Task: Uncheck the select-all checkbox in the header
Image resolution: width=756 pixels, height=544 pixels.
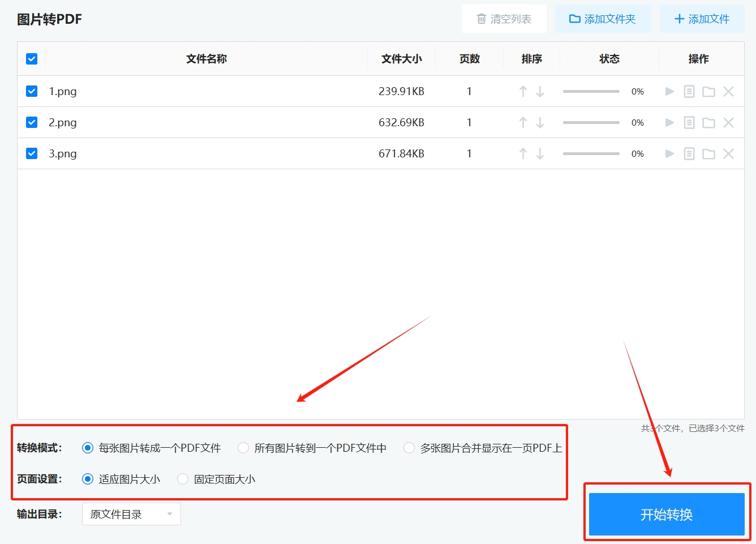Action: [x=32, y=58]
